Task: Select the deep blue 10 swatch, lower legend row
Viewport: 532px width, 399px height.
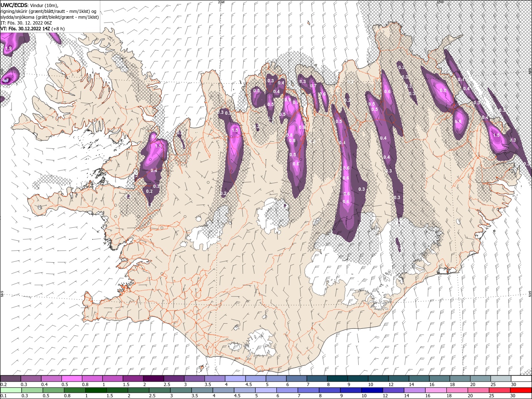Action: 371,390
